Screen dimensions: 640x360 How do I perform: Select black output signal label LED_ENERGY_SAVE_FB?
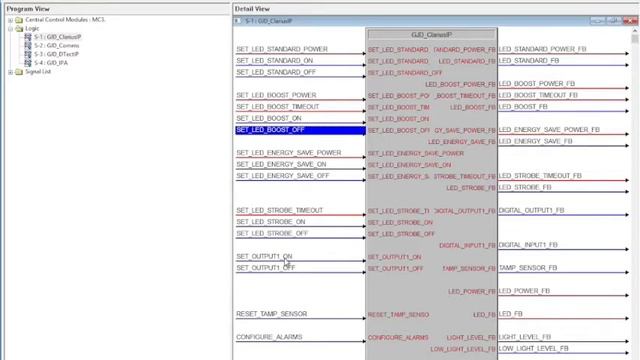(x=535, y=141)
